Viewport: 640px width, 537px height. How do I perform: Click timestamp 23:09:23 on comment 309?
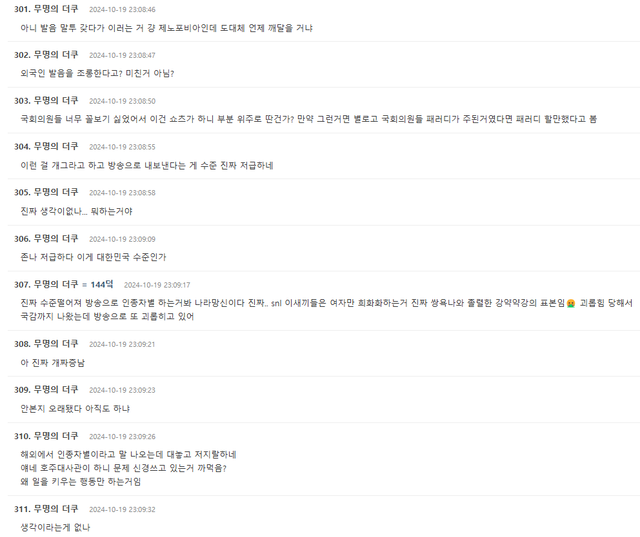(x=122, y=390)
